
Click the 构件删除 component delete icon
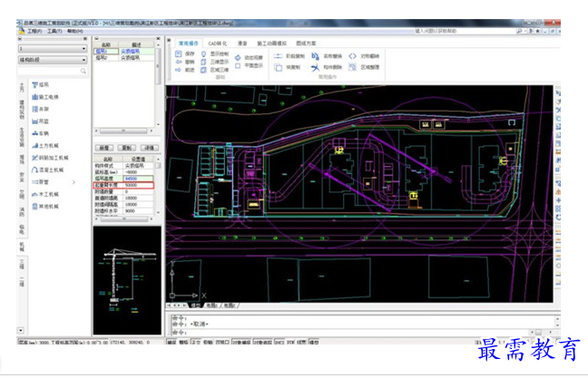tap(316, 67)
